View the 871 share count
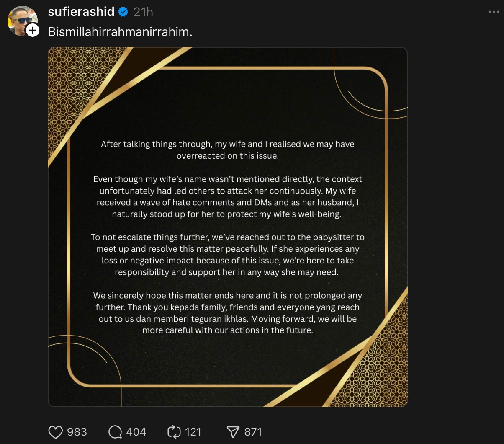Screen dimensions: 504x444 tap(252, 431)
